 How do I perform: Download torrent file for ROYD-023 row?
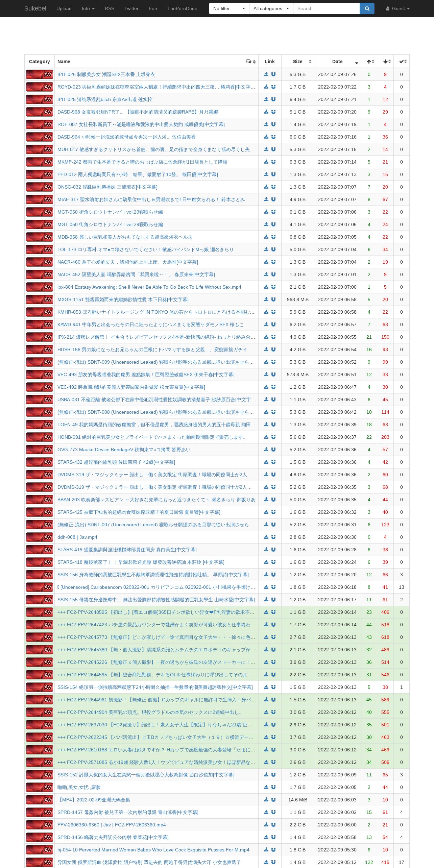266,87
